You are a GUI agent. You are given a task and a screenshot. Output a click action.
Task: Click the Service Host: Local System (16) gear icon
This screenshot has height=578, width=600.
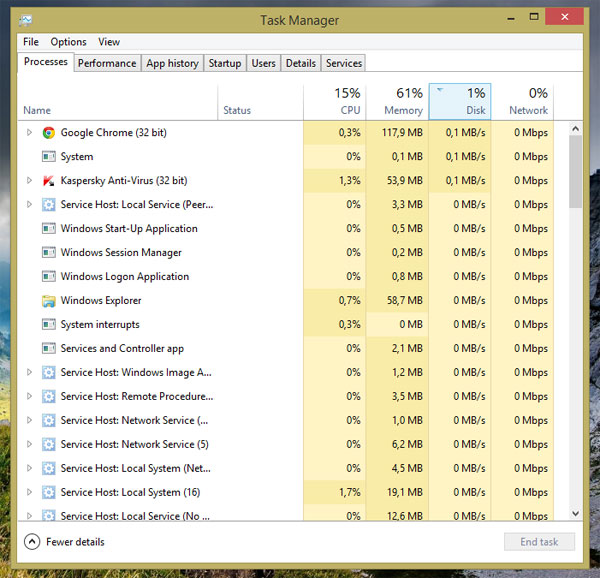(48, 493)
